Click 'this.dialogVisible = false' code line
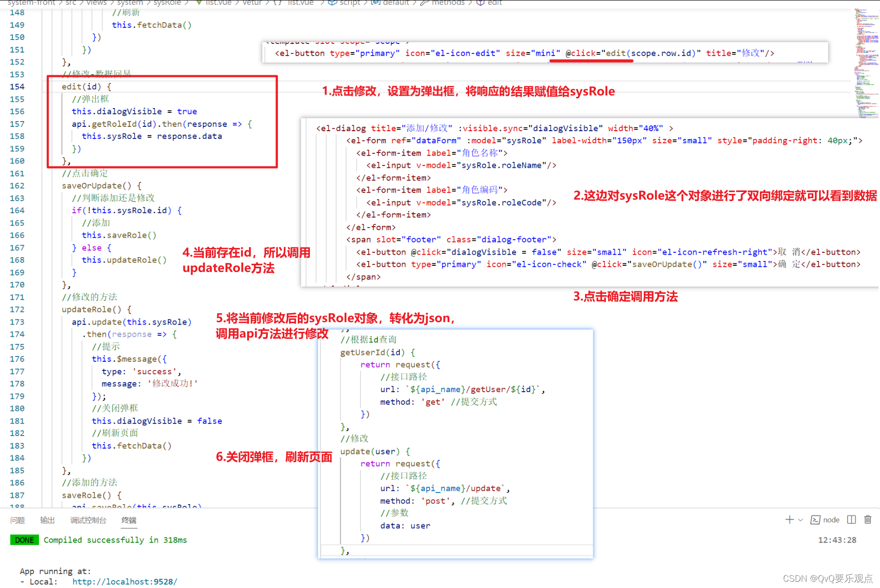This screenshot has width=880, height=588. click(x=157, y=421)
